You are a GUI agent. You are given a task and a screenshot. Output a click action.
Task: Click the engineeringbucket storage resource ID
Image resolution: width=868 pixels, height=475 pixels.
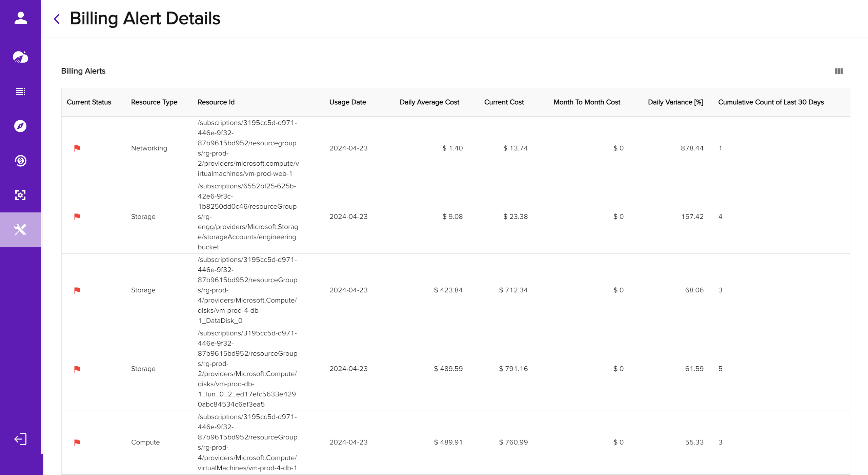point(248,216)
